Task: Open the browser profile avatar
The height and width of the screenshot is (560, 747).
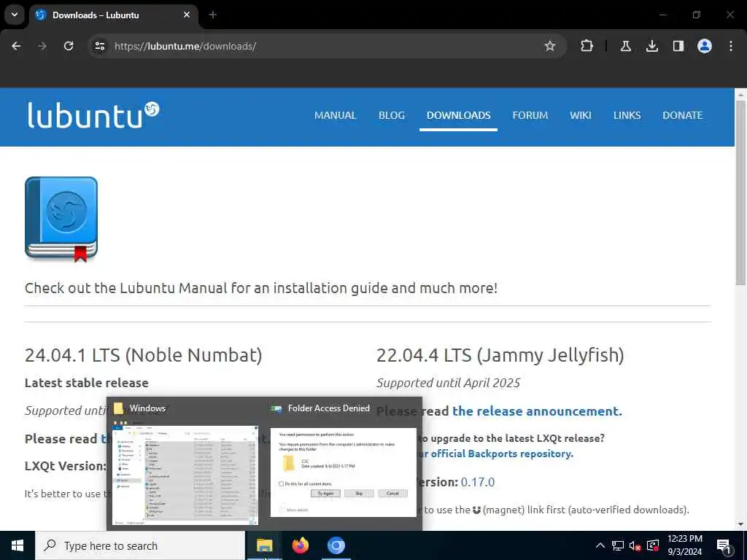Action: pyautogui.click(x=705, y=46)
